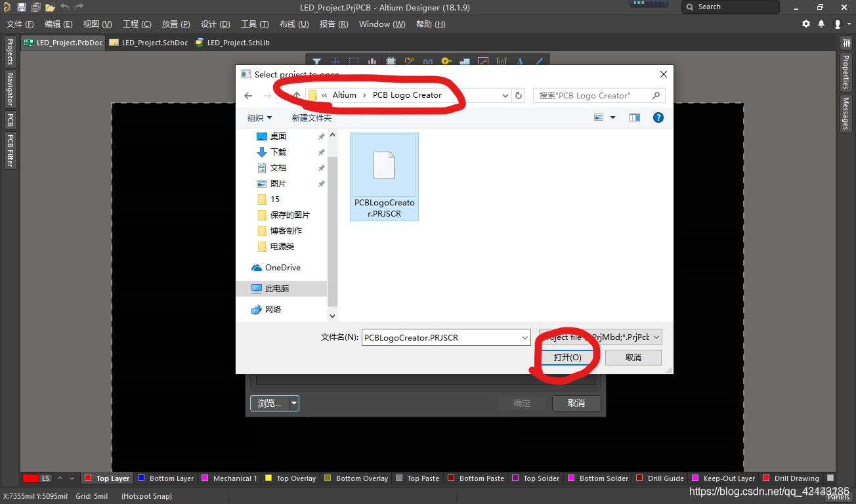Click the Save All documents icon
Image resolution: width=856 pixels, height=504 pixels.
click(35, 7)
